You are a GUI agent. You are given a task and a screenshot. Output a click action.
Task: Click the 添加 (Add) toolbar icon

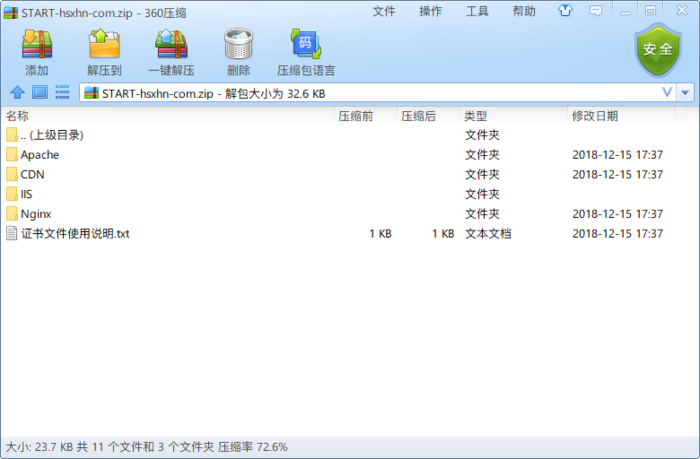[37, 44]
